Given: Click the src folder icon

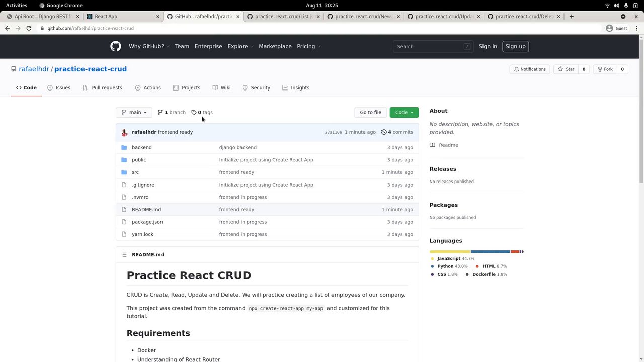Looking at the screenshot, I should 124,172.
